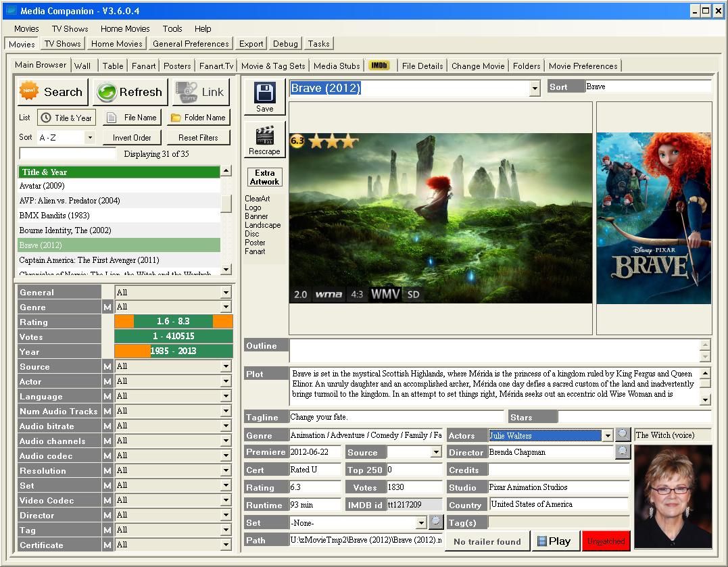This screenshot has width=728, height=567.
Task: Click Fanart link under Extra Artwork
Action: coord(254,251)
